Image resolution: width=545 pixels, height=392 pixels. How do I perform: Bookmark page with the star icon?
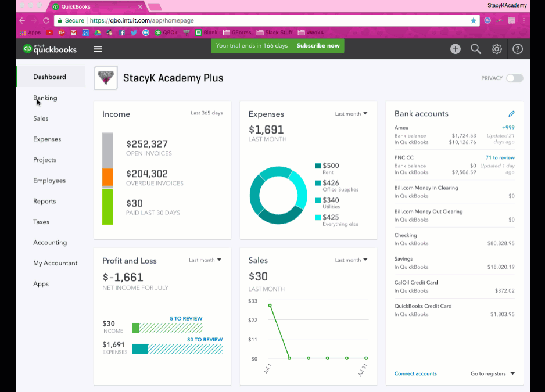coord(473,20)
